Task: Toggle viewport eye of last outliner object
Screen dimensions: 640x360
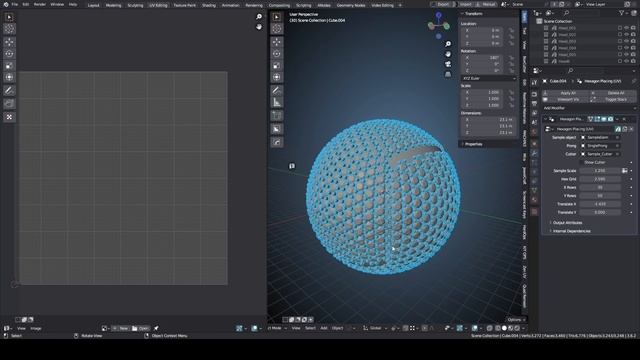Action: tap(627, 61)
